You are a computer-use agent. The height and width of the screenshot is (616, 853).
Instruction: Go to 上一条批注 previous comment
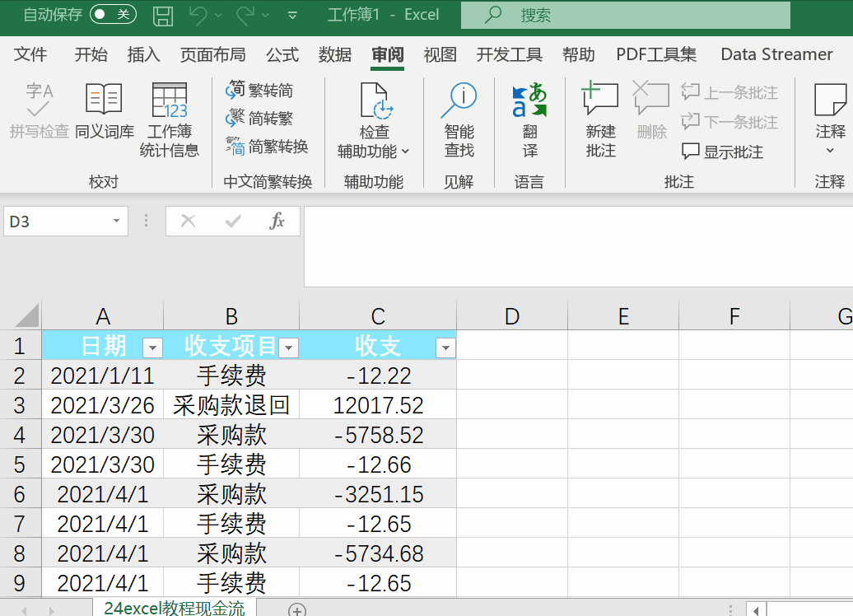click(729, 92)
